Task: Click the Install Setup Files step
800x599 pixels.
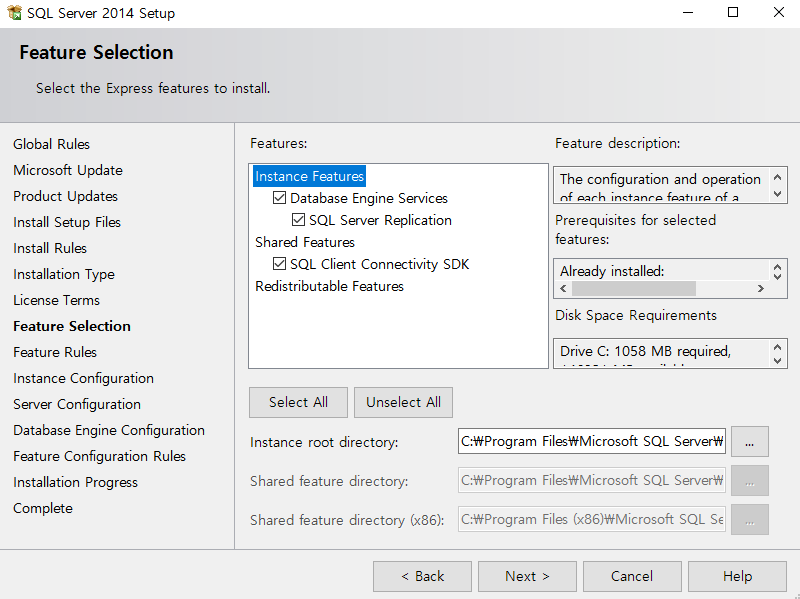Action: pos(67,222)
